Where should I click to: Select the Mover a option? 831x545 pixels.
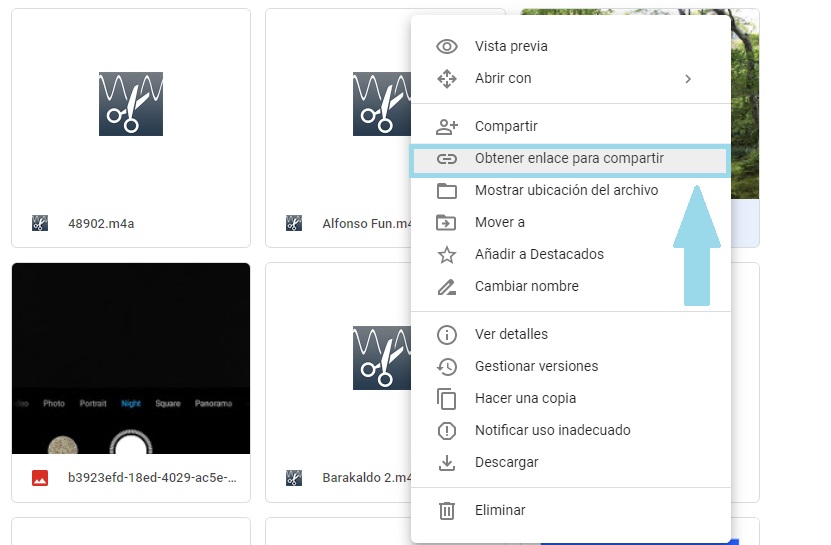(571, 223)
